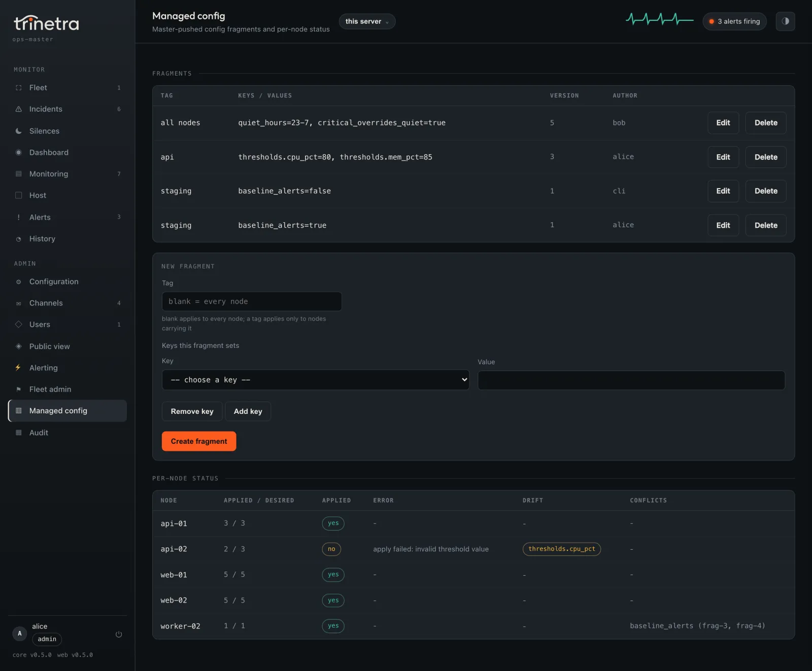Click the Monitoring sidebar icon
Image resolution: width=812 pixels, height=671 pixels.
point(19,174)
